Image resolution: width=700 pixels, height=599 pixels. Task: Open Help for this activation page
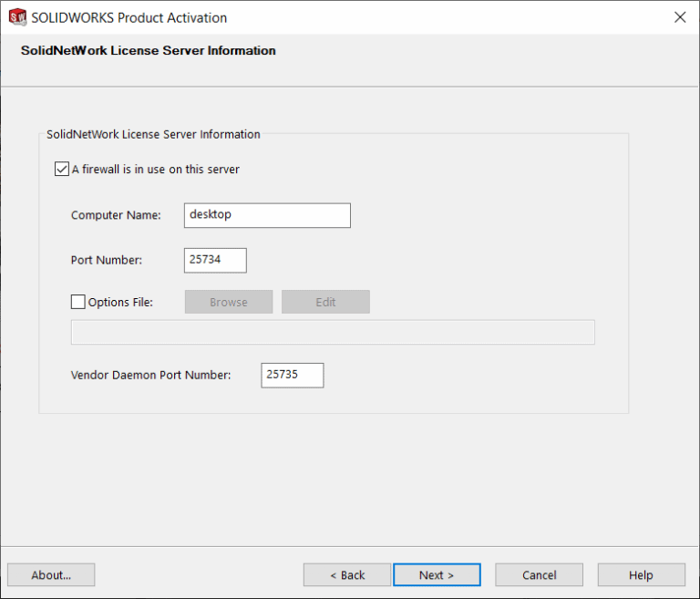[x=641, y=574]
